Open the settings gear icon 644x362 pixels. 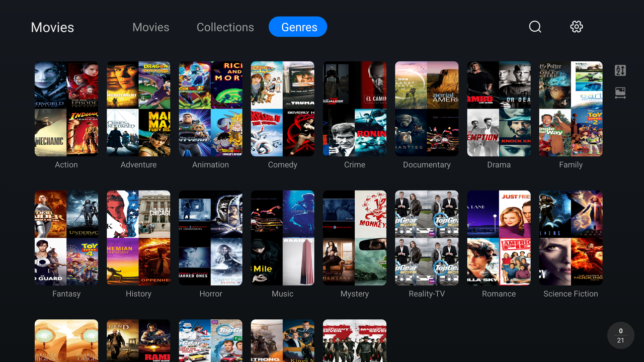577,27
